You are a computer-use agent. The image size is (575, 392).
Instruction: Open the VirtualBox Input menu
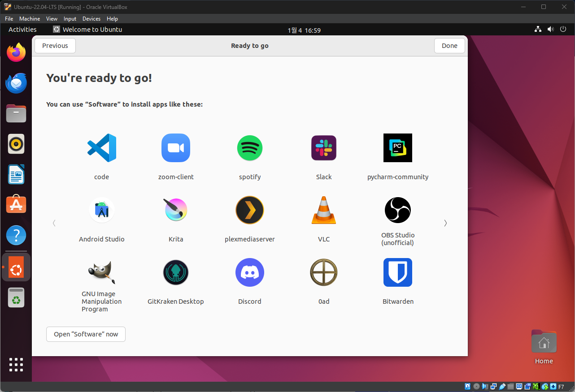pyautogui.click(x=70, y=19)
